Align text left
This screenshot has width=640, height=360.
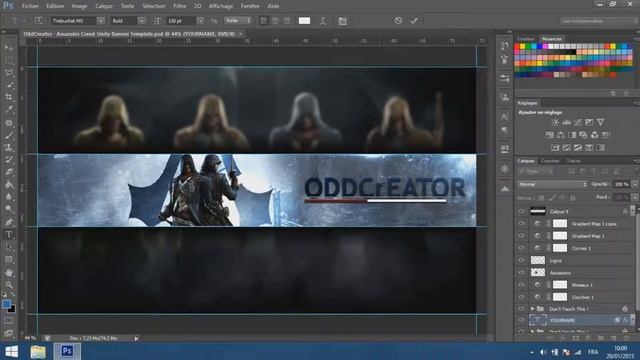(x=264, y=20)
